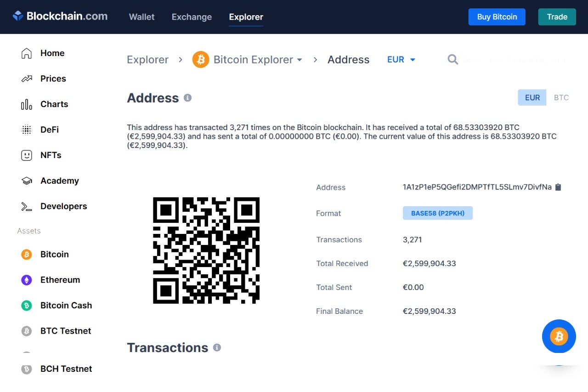588x392 pixels.
Task: Switch value display to BTC
Action: (x=561, y=97)
